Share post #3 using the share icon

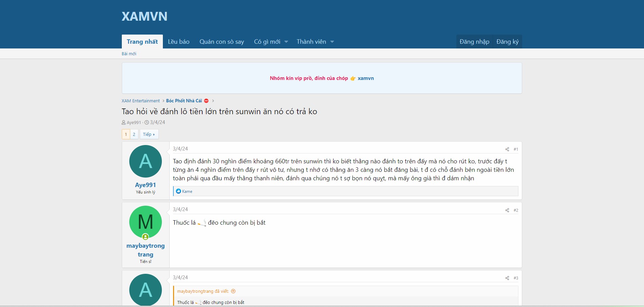point(507,278)
